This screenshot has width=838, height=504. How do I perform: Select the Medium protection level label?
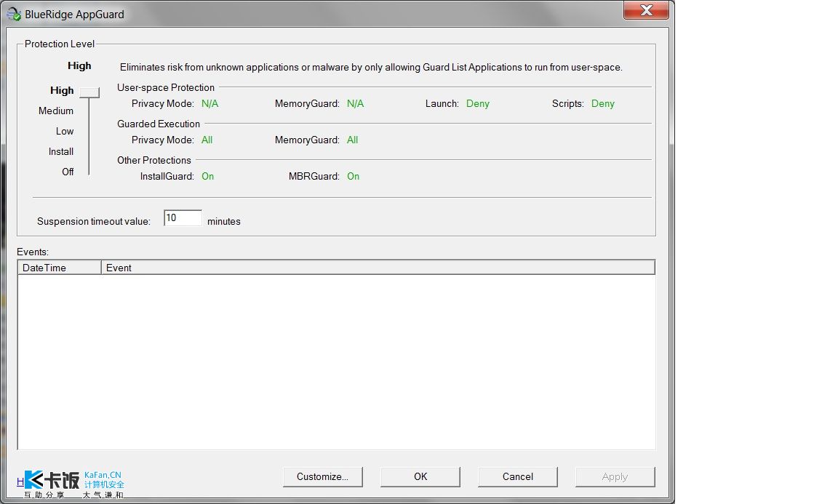click(x=55, y=111)
